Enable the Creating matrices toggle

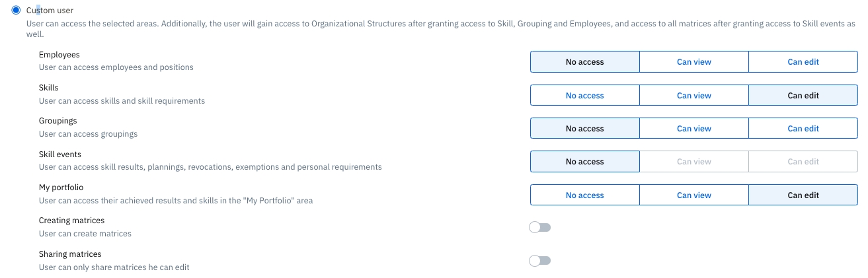(539, 228)
